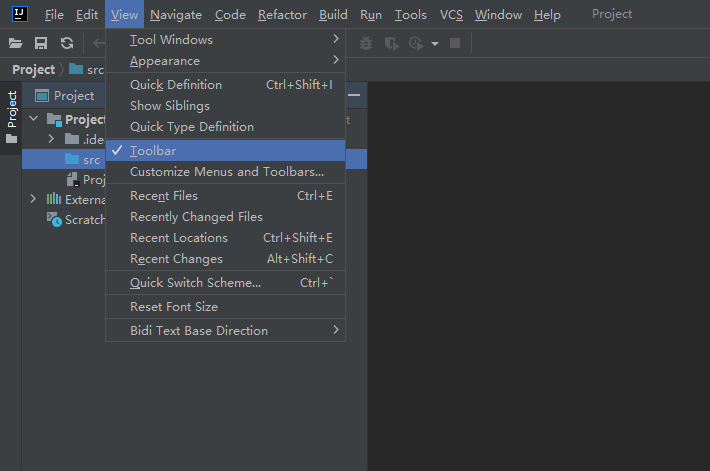
Task: Click the Open folder toolbar icon
Action: pyautogui.click(x=15, y=43)
